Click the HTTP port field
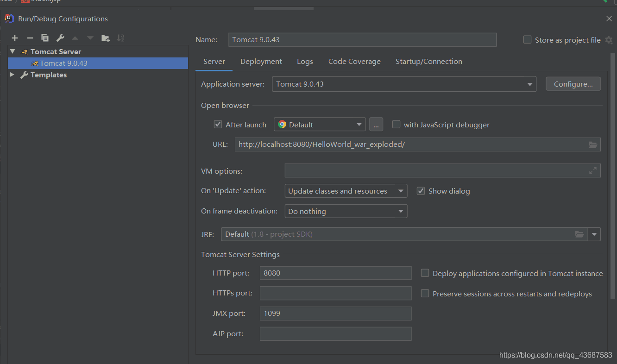 [335, 273]
